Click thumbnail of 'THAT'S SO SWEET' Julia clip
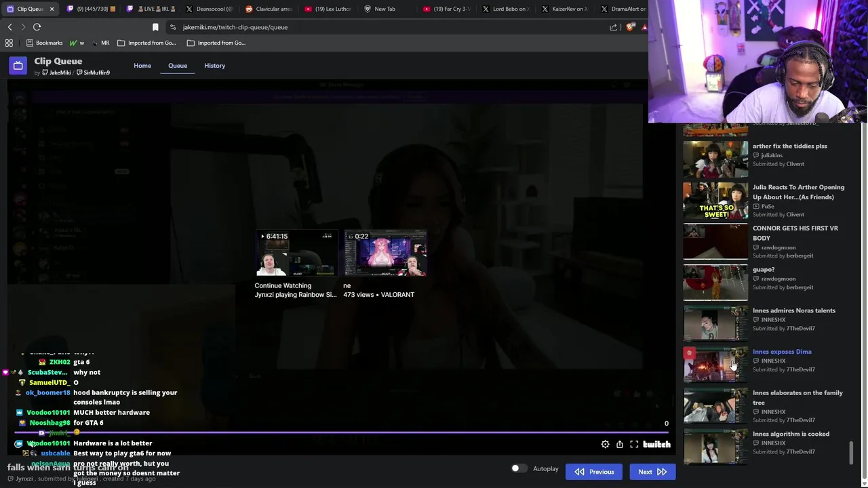The height and width of the screenshot is (488, 868). click(715, 201)
